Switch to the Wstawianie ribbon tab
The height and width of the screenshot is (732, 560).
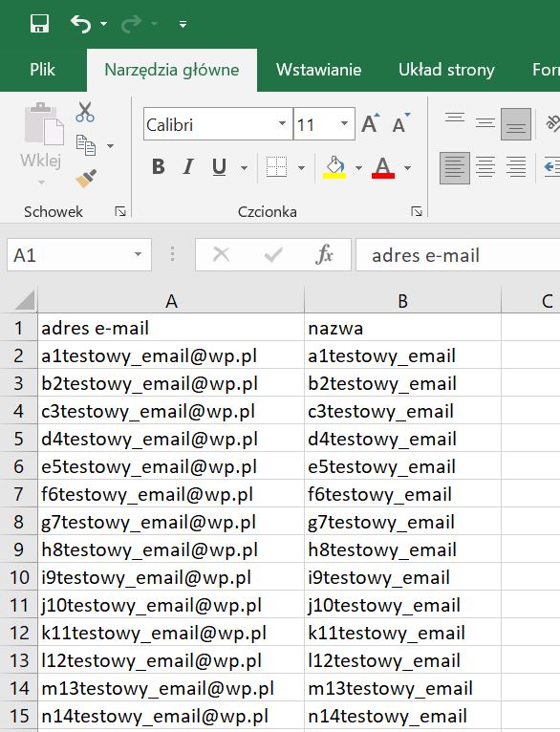[319, 70]
